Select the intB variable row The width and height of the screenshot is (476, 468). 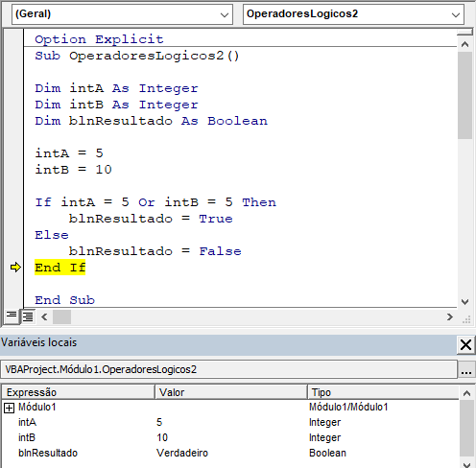(x=230, y=437)
